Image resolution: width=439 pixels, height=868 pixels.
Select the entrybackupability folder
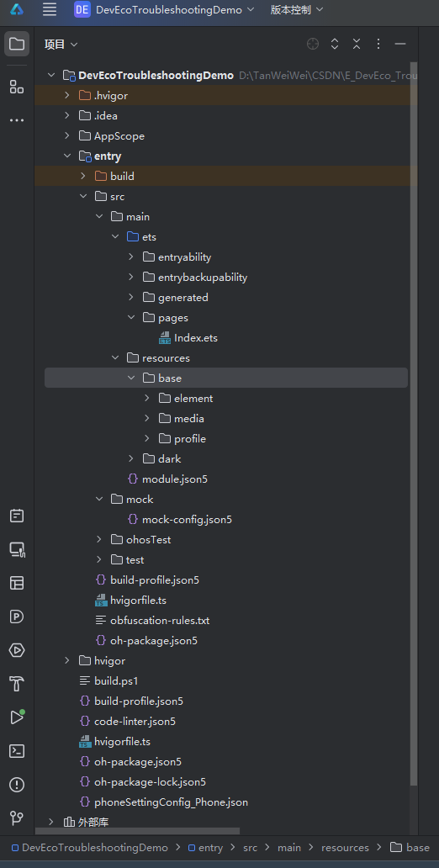[x=195, y=278]
